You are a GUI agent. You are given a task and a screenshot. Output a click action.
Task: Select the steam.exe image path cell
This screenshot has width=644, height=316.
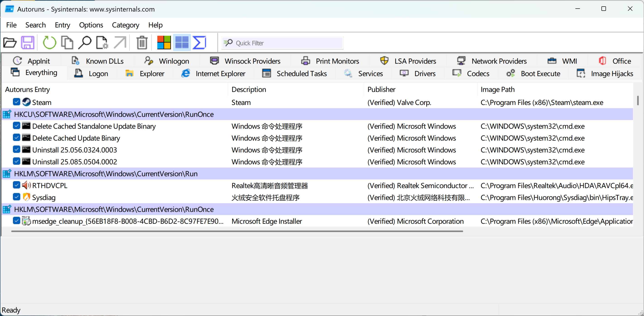click(542, 102)
